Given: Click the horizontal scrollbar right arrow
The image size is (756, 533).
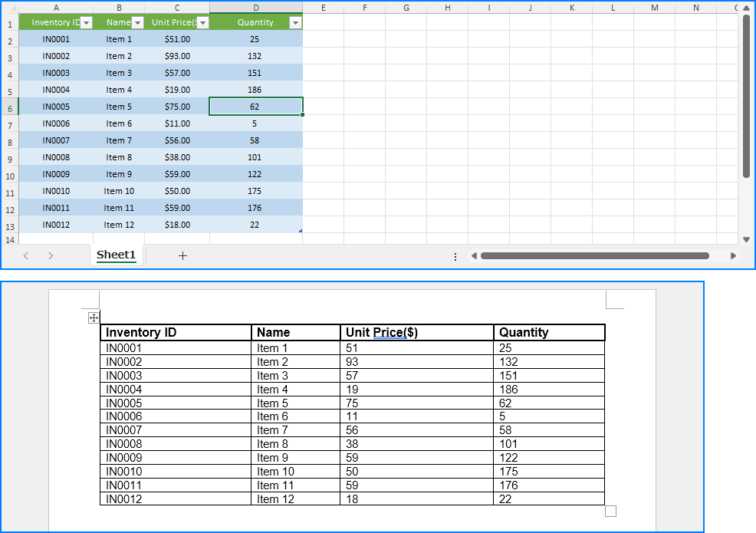Looking at the screenshot, I should click(x=733, y=255).
